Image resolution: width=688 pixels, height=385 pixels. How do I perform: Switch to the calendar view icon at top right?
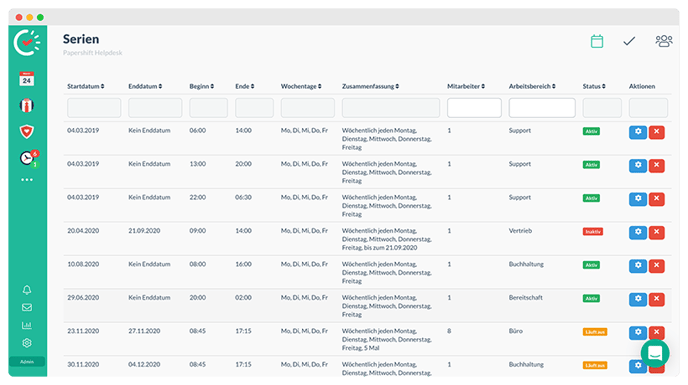pyautogui.click(x=597, y=41)
